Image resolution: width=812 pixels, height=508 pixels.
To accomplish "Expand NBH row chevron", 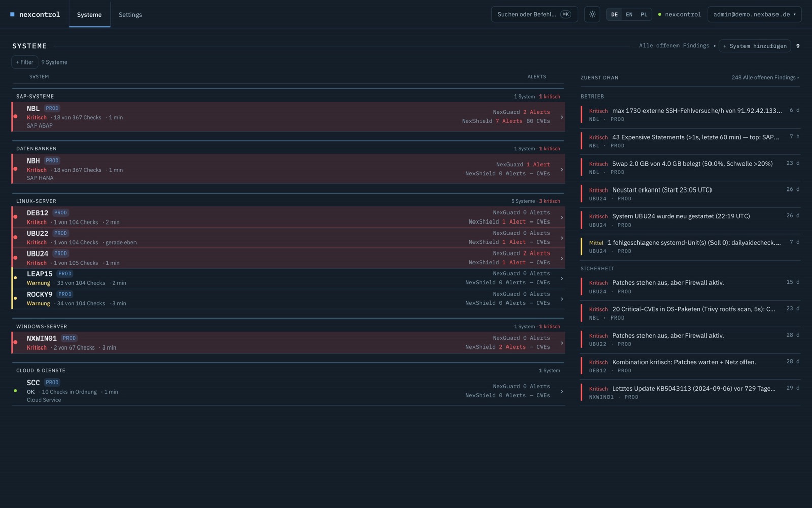I will 561,169.
